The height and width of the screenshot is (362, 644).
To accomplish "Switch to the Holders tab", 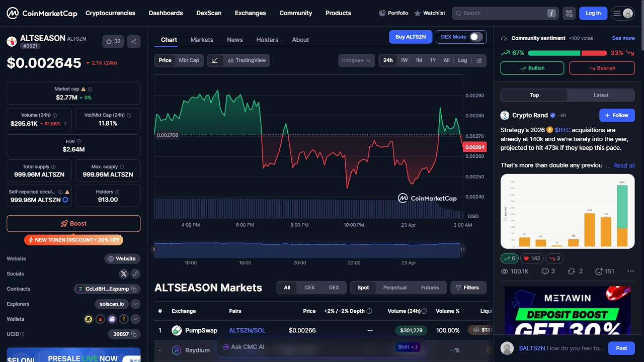I will pyautogui.click(x=267, y=40).
